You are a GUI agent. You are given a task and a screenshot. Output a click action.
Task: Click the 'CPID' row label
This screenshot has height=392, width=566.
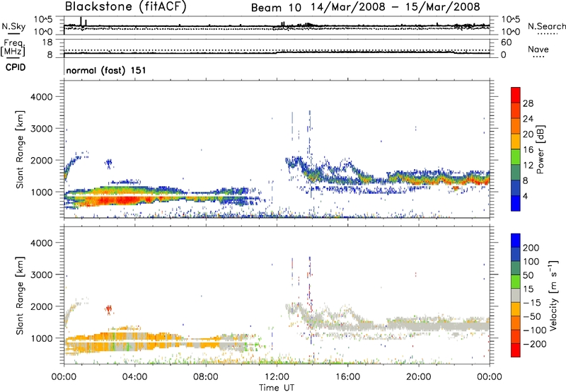click(x=16, y=67)
